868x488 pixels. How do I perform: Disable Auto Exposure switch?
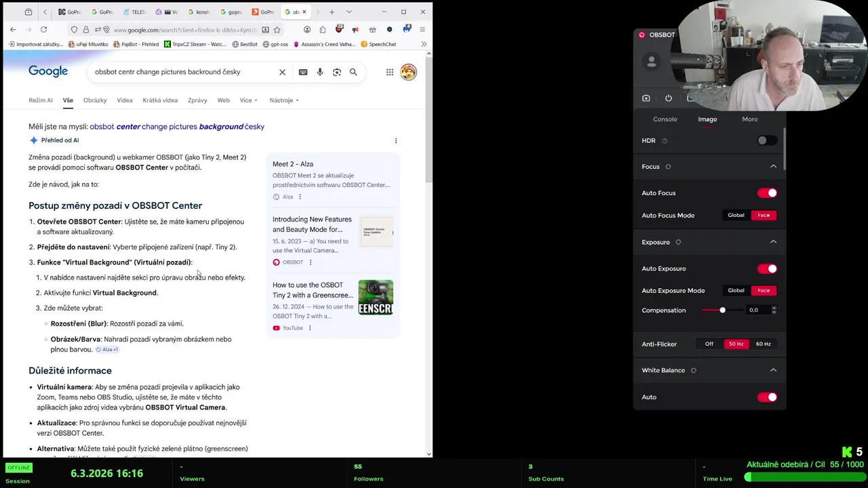coord(767,268)
